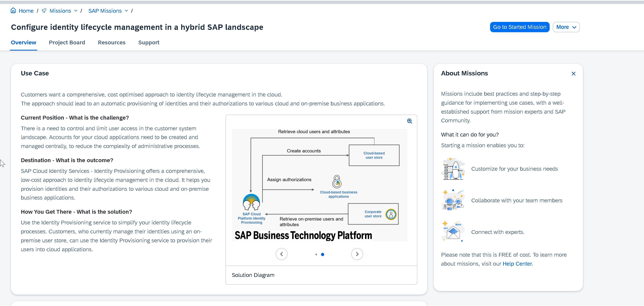
Task: Click the padlock cloud-based business applications icon
Action: point(337,181)
